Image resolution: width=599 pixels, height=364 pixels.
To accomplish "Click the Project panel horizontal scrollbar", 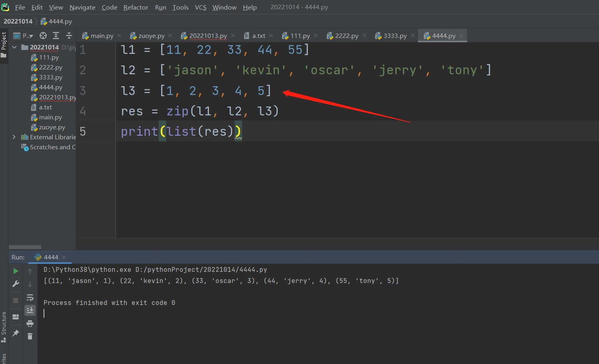I will [x=25, y=247].
